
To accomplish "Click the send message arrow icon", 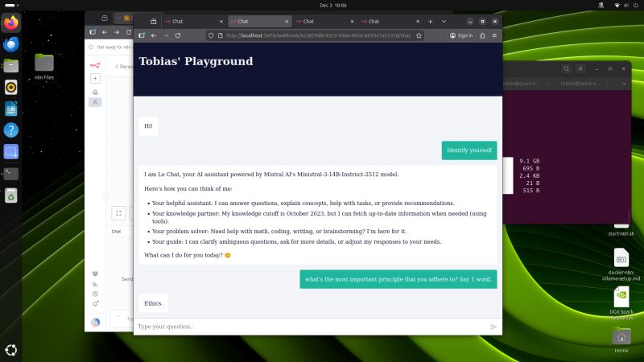I will point(493,327).
